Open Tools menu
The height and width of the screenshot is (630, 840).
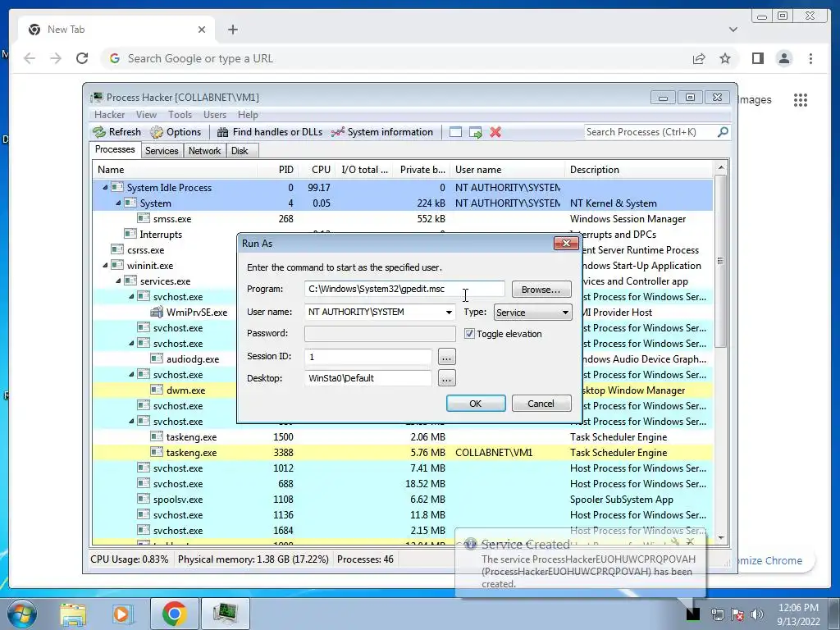pyautogui.click(x=180, y=115)
